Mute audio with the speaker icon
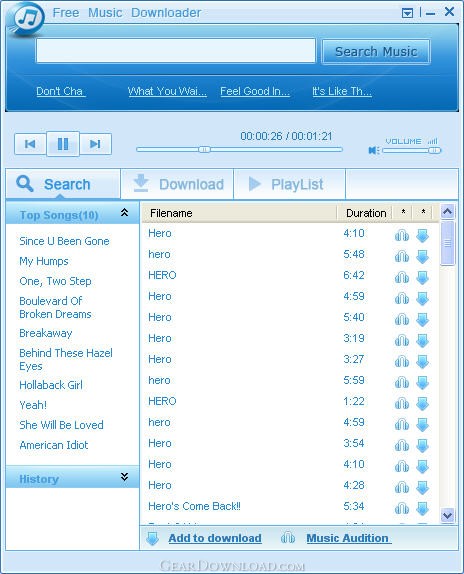This screenshot has height=574, width=464. coord(374,150)
